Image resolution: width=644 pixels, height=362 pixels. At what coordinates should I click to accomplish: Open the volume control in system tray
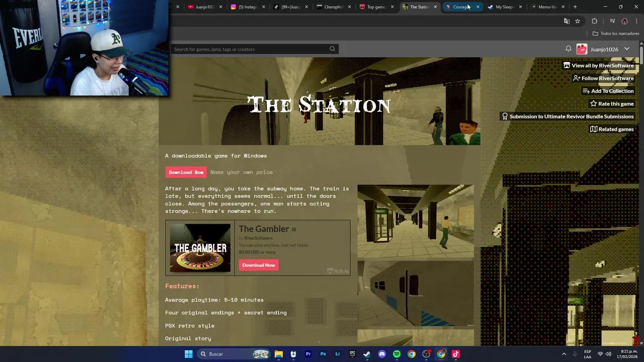(608, 354)
